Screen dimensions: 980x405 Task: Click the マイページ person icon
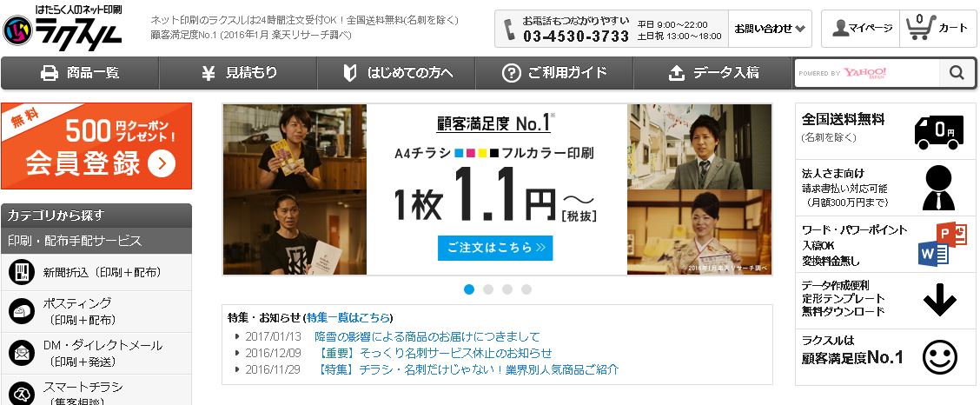click(841, 28)
